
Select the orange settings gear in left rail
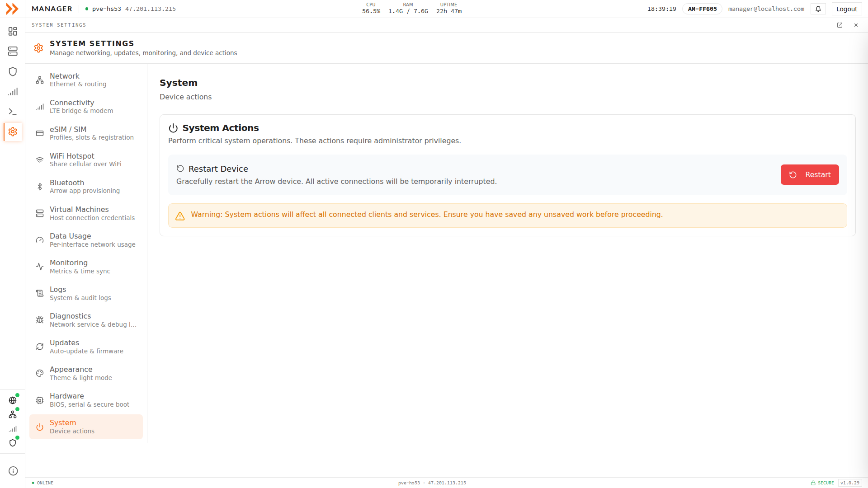[x=13, y=131]
